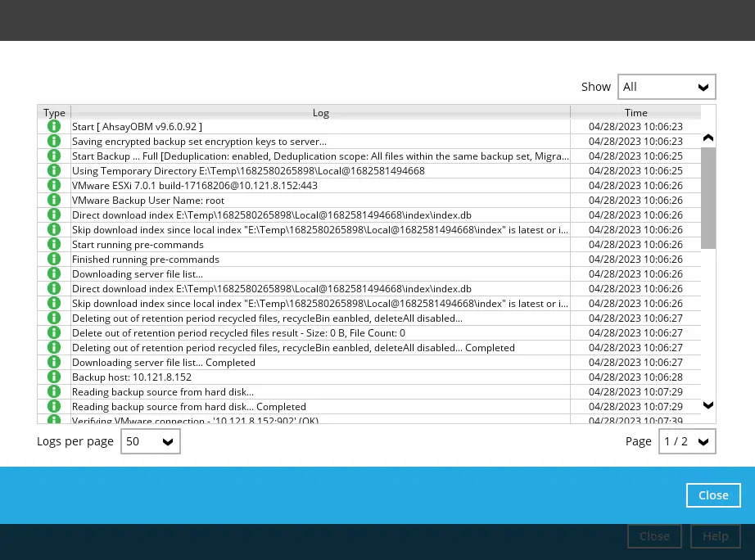Click info icon for Finished running pre-commands

[x=54, y=260]
